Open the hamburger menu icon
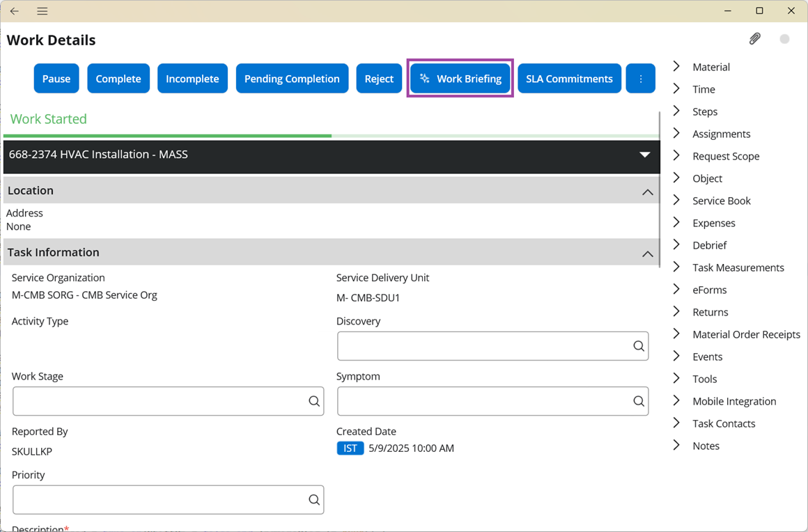The height and width of the screenshot is (532, 808). click(x=42, y=11)
